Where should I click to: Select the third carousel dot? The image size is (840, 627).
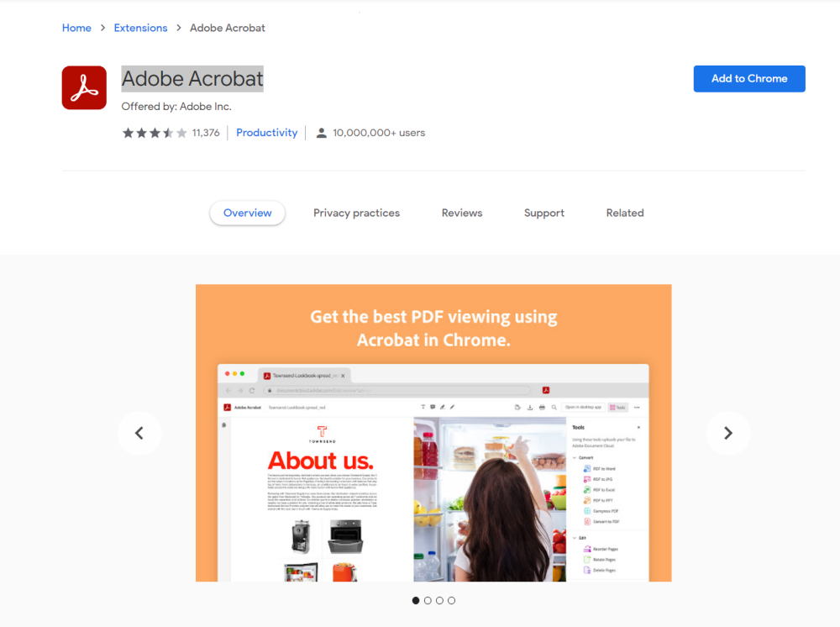(x=440, y=601)
